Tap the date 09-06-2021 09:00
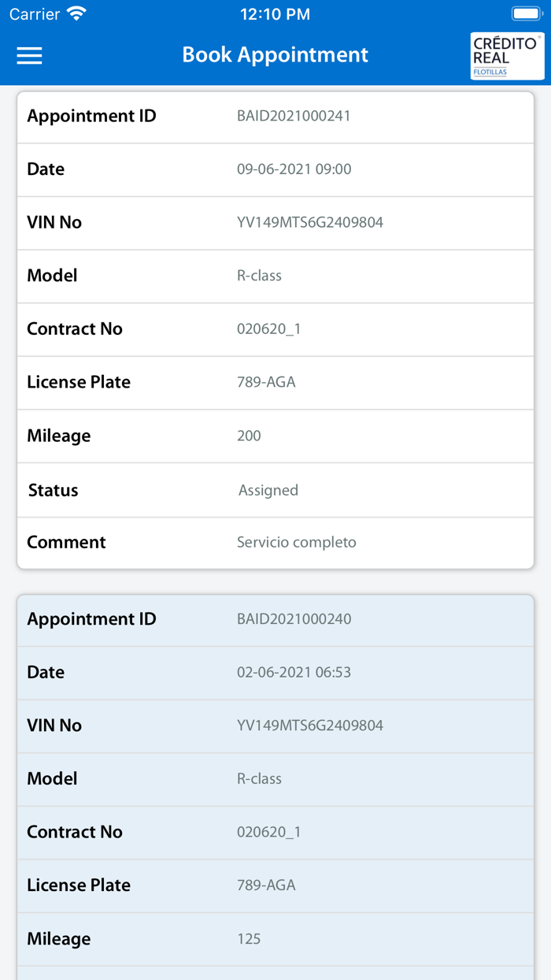 (294, 169)
